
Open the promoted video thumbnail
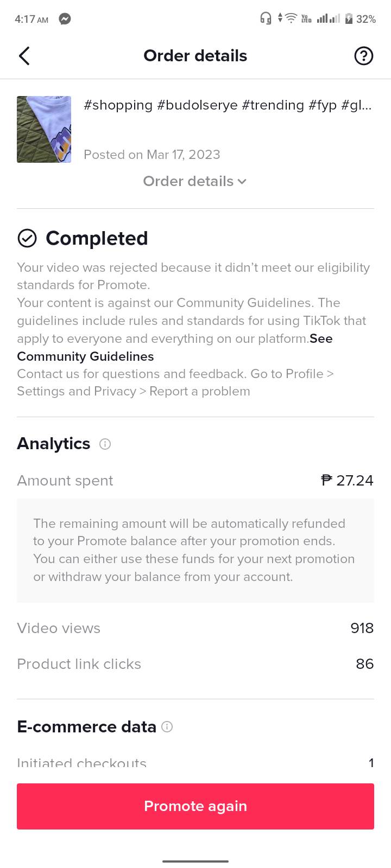pyautogui.click(x=44, y=130)
